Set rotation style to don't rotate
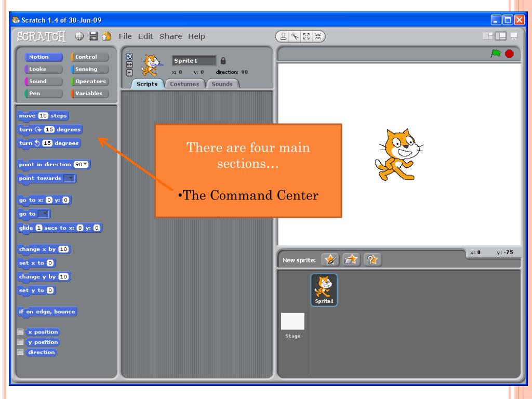 pos(129,72)
